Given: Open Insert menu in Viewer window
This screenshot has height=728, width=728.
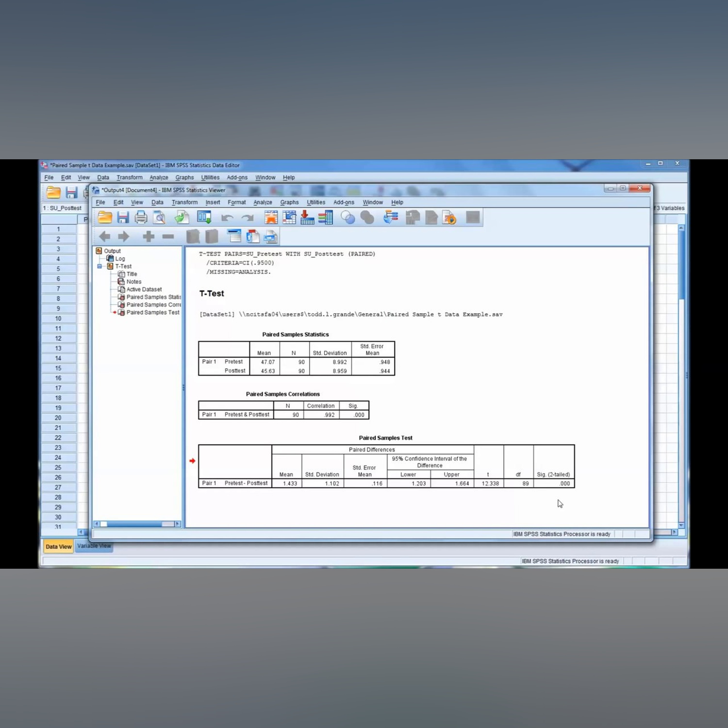Looking at the screenshot, I should [x=213, y=202].
